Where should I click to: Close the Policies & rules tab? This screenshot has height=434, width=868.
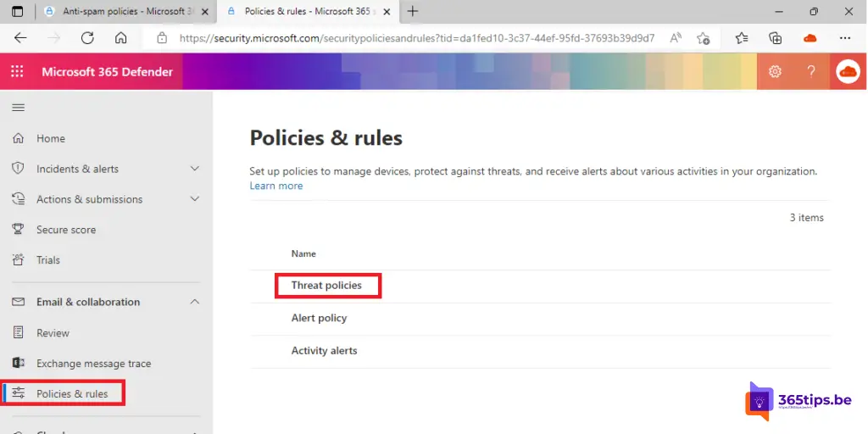click(x=387, y=12)
